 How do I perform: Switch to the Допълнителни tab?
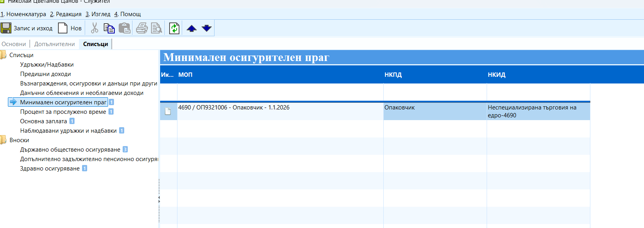tap(54, 44)
